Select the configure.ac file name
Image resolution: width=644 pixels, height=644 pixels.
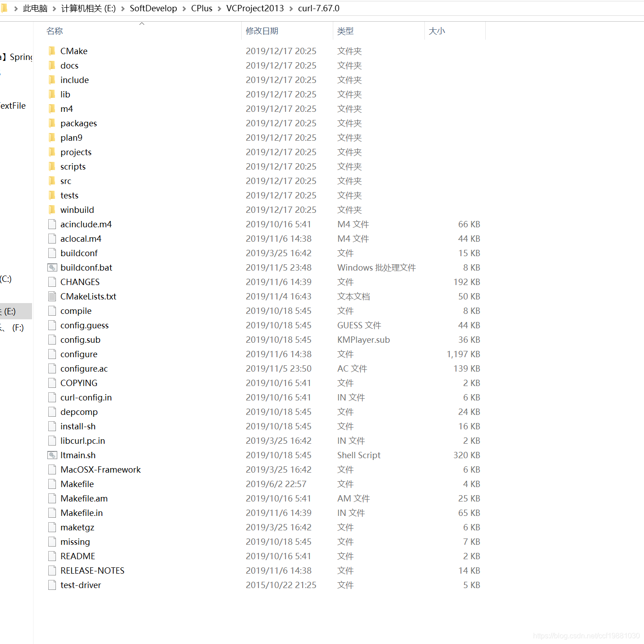click(x=84, y=368)
